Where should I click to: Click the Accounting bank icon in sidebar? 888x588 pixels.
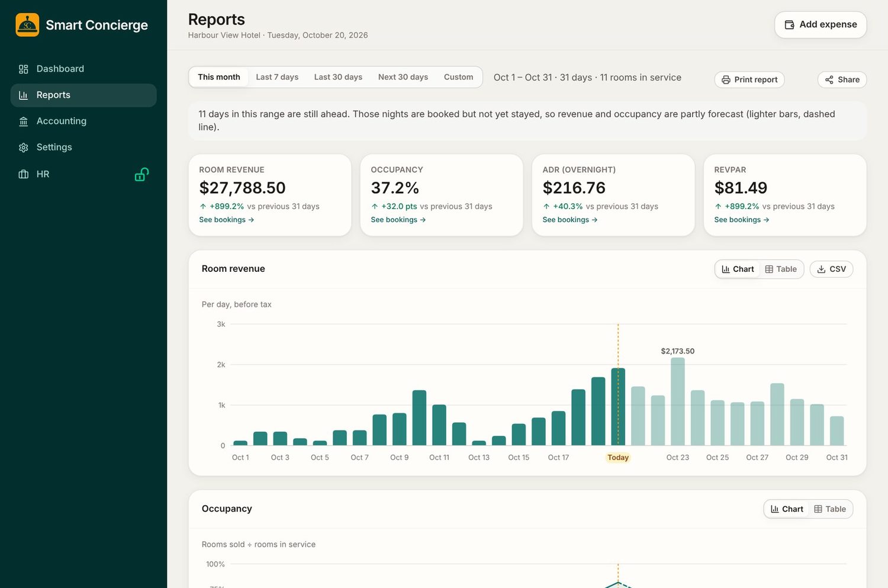click(24, 121)
